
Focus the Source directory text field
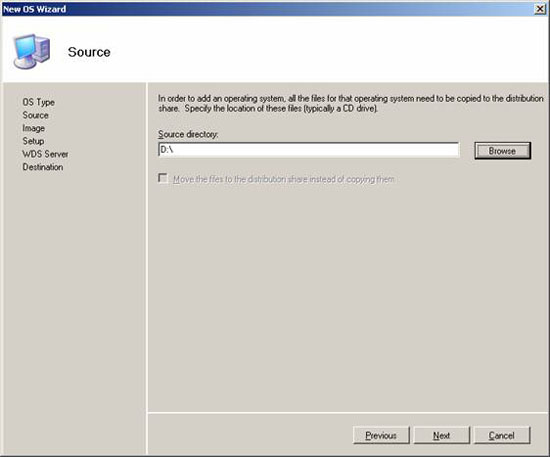click(x=308, y=150)
